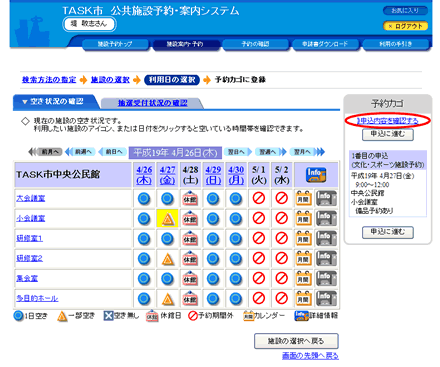Screen dimensions: 440x367
Task: Click the 4/26 availability circle for 多目的ホール
Action: [x=144, y=299]
